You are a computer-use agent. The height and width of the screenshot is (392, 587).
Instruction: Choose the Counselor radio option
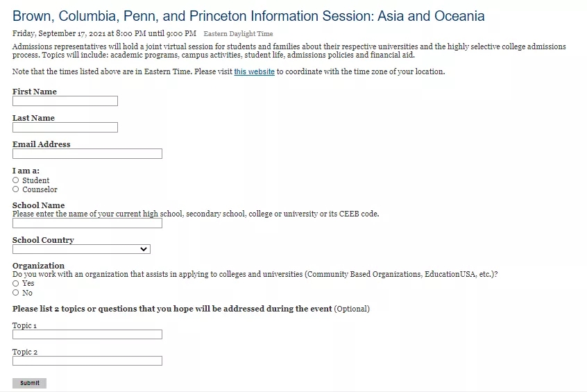(16, 189)
